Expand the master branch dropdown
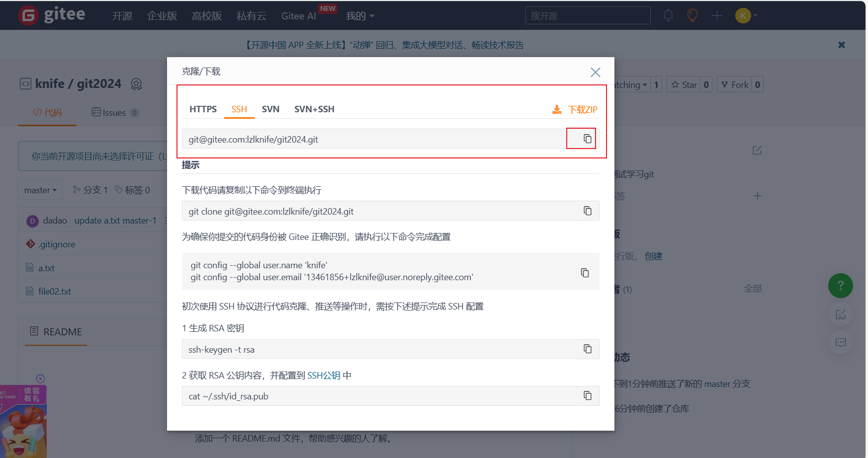868x458 pixels. [40, 190]
